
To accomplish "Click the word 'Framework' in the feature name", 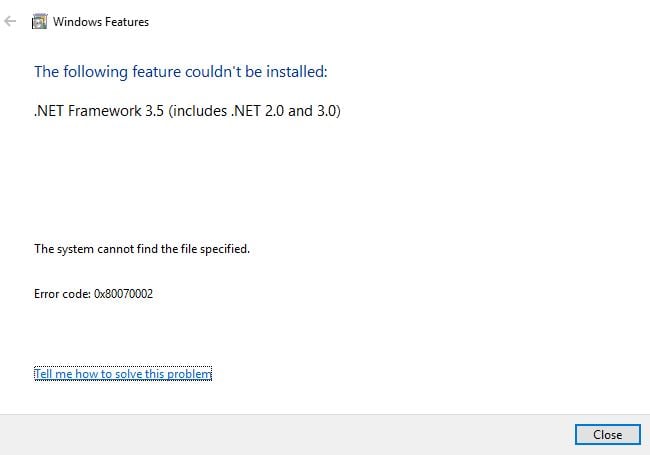I will [104, 111].
